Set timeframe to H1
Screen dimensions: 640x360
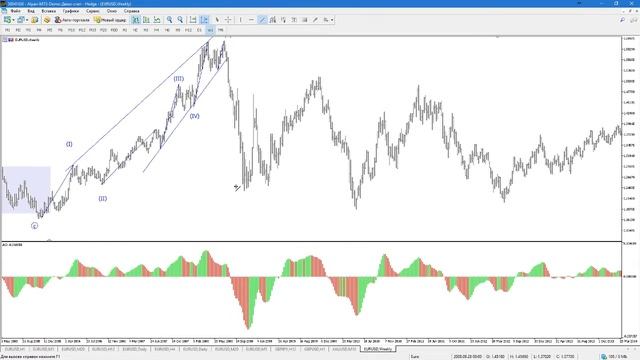point(124,30)
